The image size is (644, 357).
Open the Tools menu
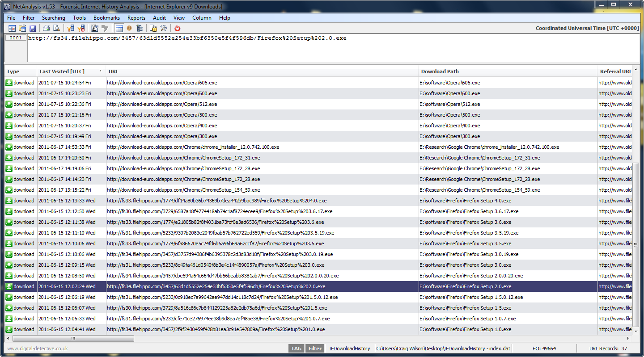pos(79,18)
